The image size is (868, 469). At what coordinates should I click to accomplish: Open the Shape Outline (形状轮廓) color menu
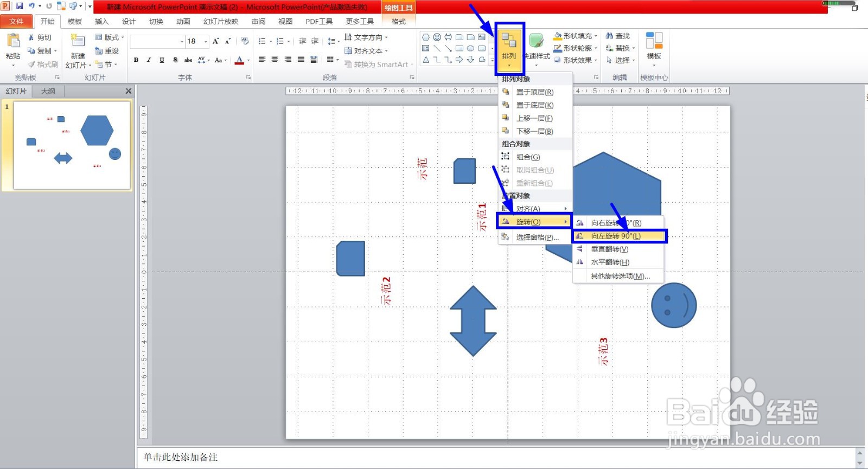575,48
